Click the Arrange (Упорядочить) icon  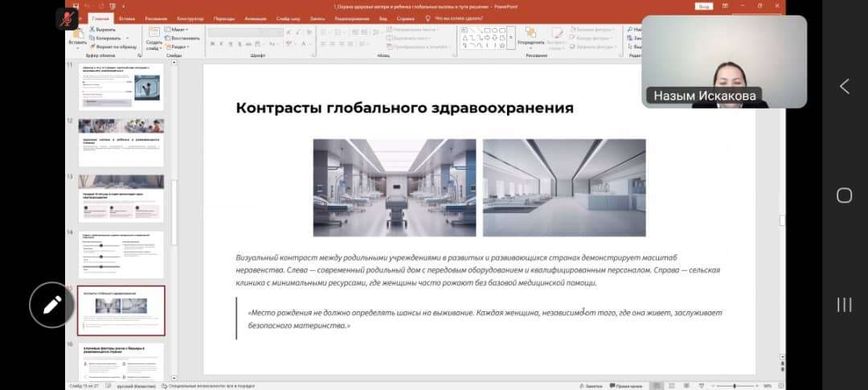[530, 34]
